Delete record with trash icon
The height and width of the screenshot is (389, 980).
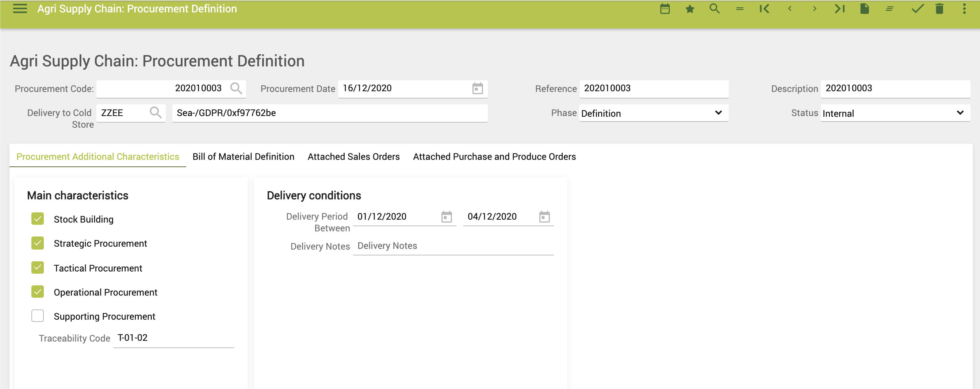[939, 9]
